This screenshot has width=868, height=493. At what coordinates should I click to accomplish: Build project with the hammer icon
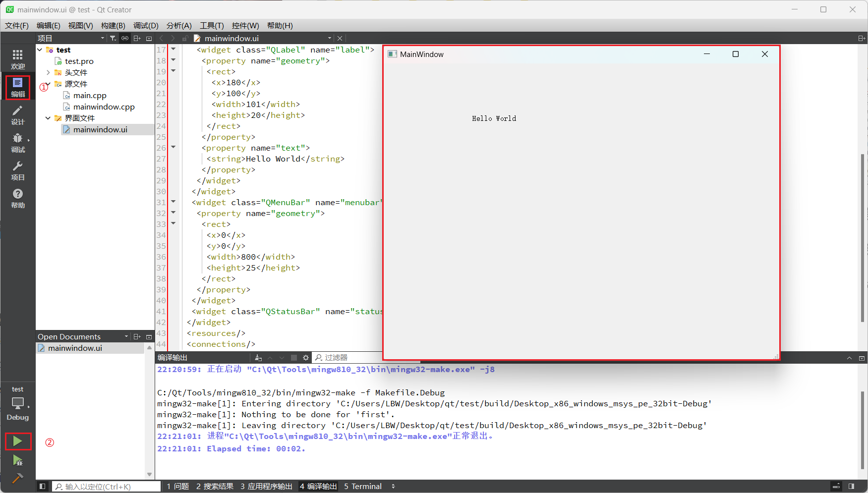[18, 478]
